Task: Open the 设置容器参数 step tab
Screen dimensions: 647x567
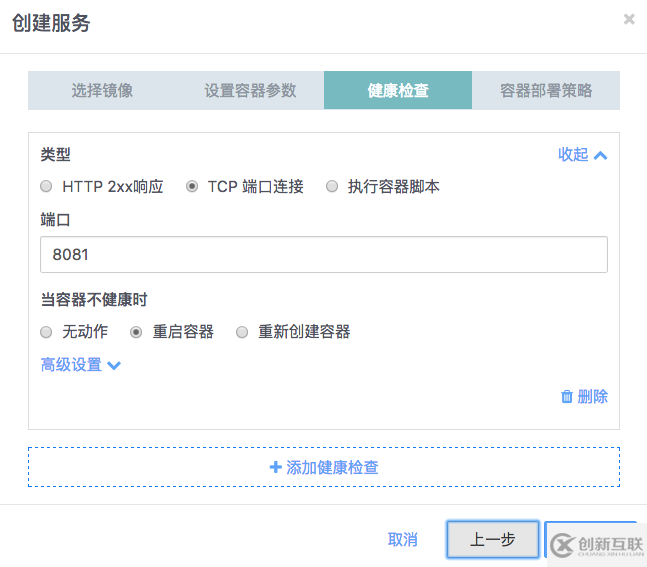Action: pos(250,90)
